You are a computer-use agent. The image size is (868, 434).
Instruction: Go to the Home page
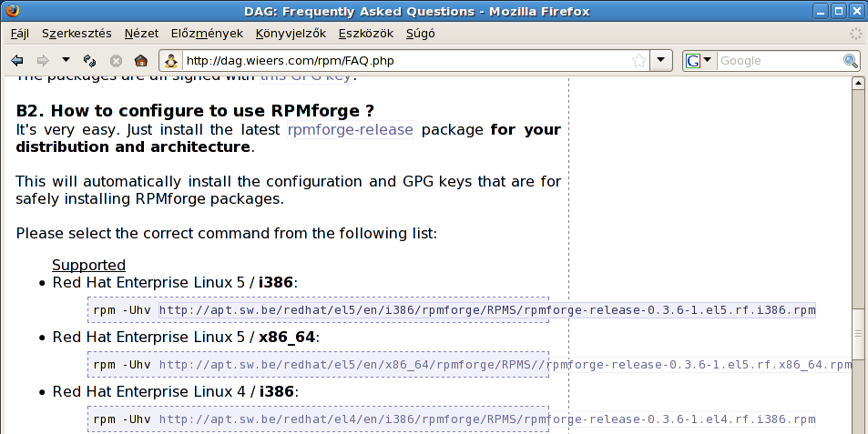(141, 61)
